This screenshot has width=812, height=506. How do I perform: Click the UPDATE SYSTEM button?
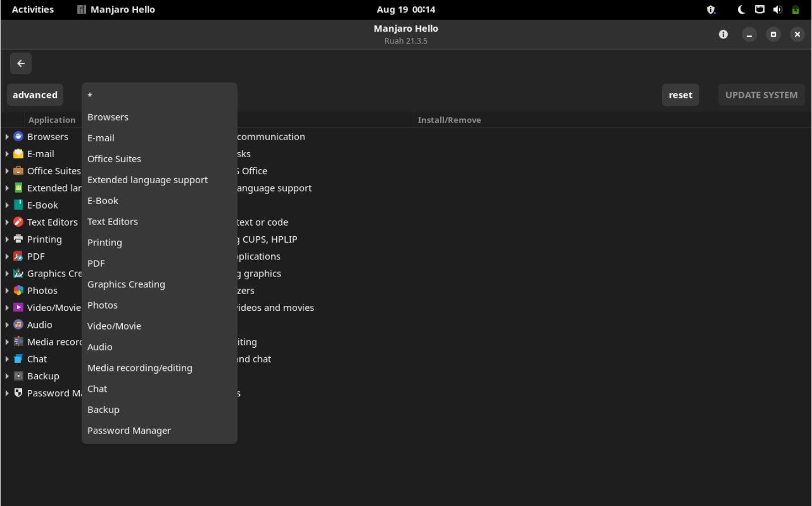[762, 95]
